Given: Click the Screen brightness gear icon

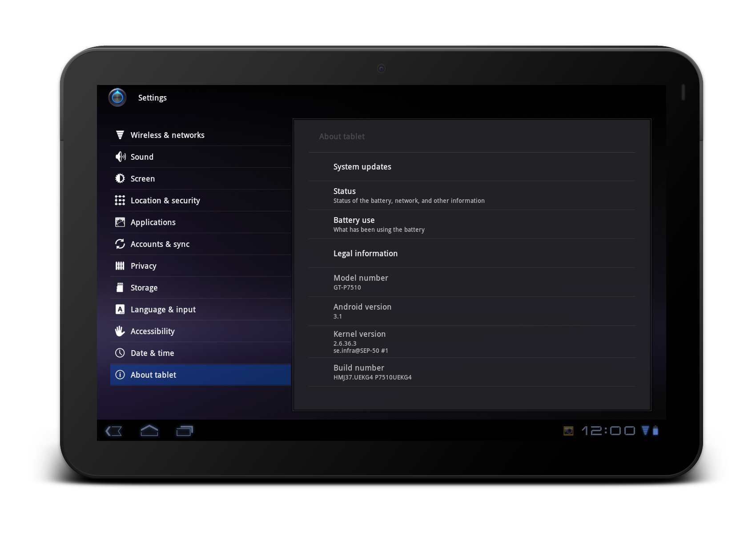Looking at the screenshot, I should pyautogui.click(x=120, y=178).
